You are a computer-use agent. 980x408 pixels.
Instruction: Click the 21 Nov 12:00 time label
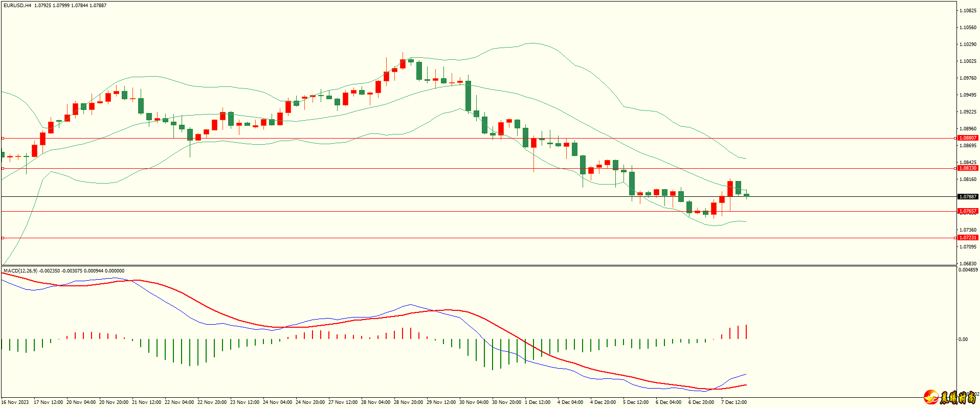146,402
